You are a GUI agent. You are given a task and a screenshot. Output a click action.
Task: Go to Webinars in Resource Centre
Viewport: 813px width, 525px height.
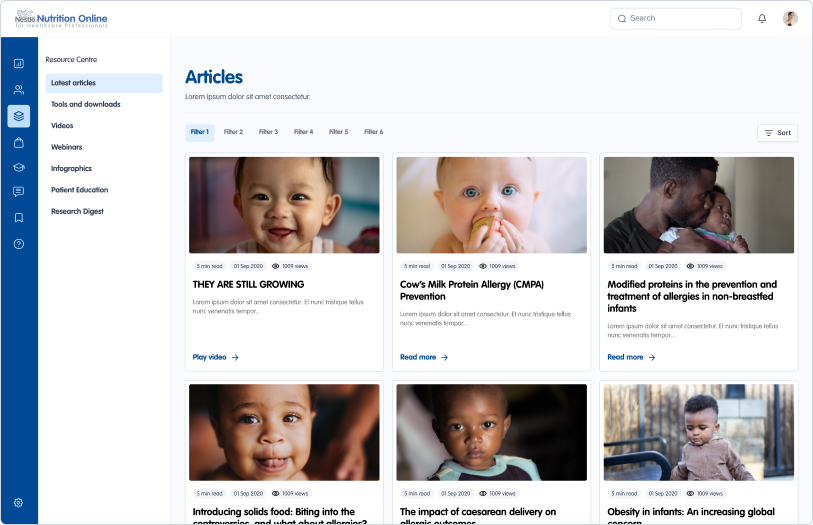tap(67, 147)
